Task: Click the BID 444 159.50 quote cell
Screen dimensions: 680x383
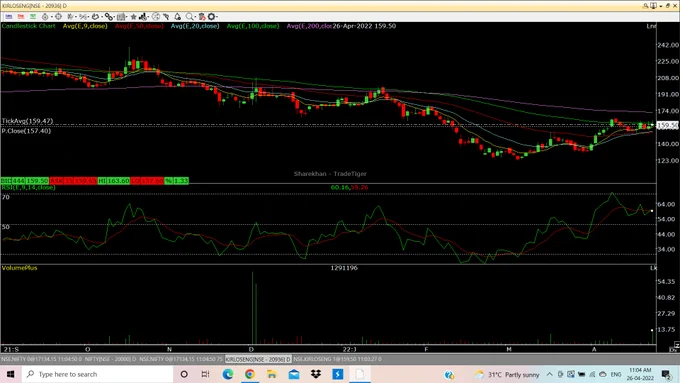Action: (x=24, y=180)
